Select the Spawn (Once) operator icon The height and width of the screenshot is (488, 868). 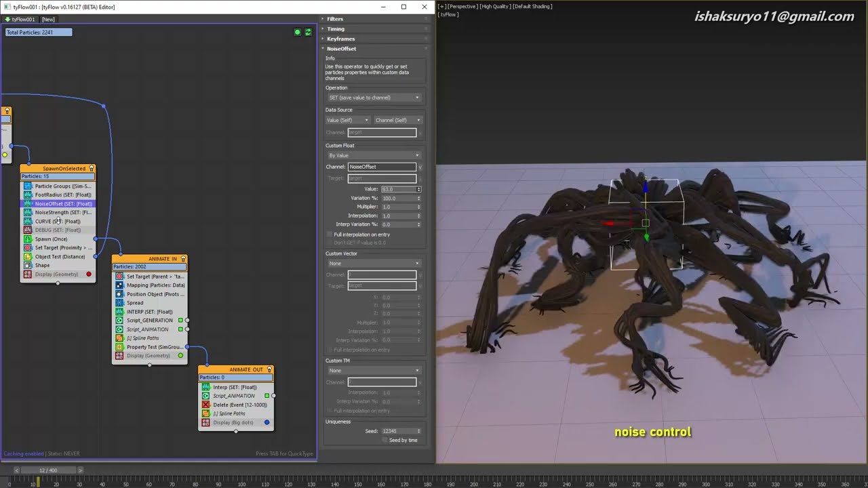pyautogui.click(x=28, y=239)
